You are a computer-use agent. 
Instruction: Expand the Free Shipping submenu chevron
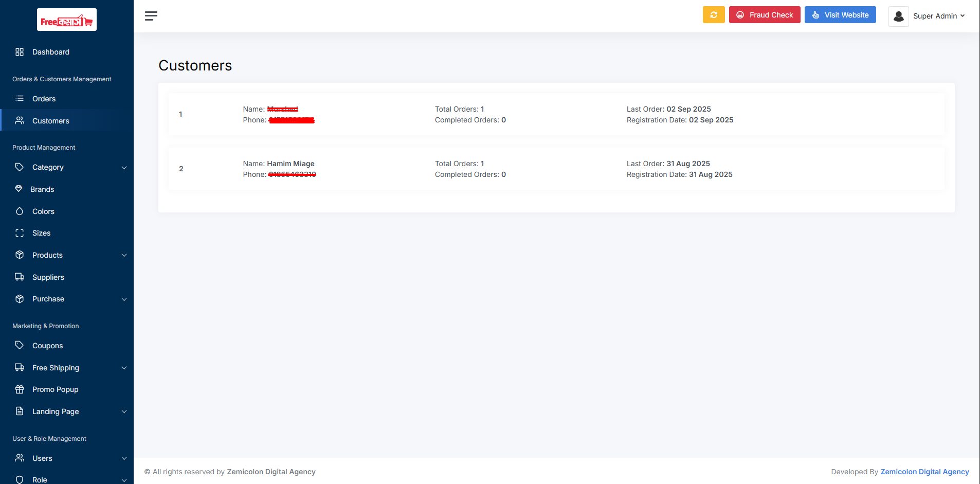(124, 368)
